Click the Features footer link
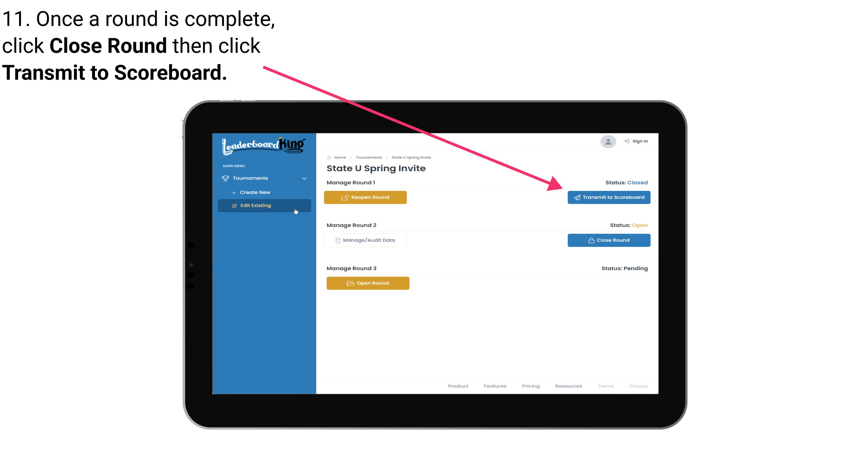 pyautogui.click(x=494, y=386)
